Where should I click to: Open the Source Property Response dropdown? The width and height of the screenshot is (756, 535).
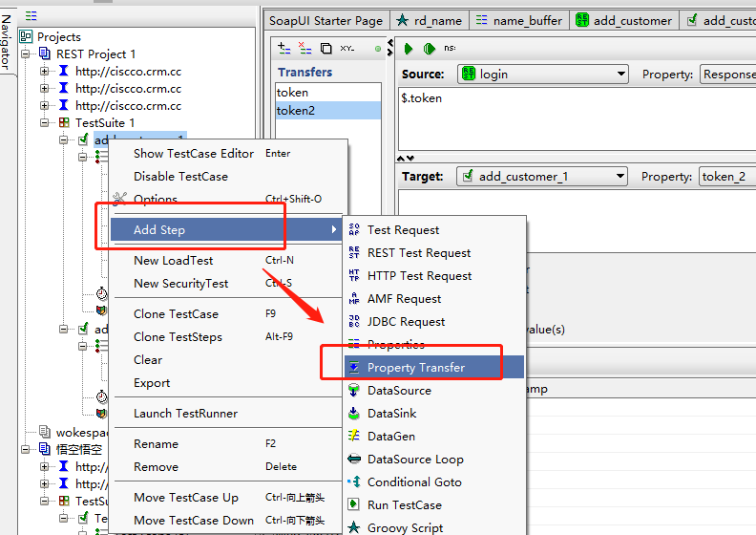pyautogui.click(x=727, y=75)
